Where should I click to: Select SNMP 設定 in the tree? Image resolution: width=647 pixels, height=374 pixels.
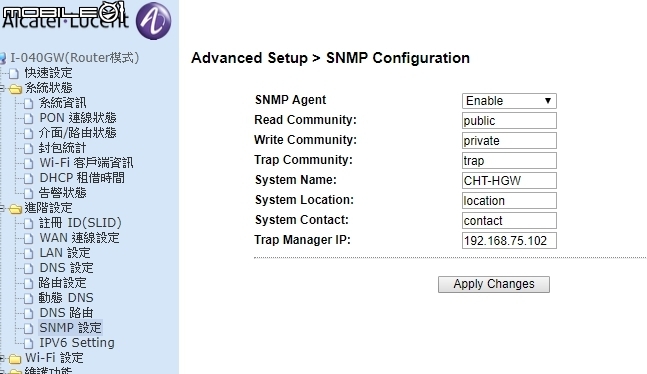(70, 328)
